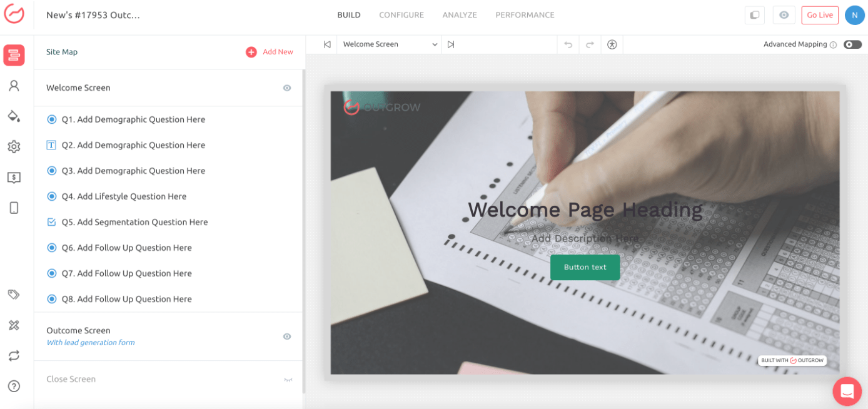The height and width of the screenshot is (409, 868).
Task: Show the Close Screen via hidden-eye icon
Action: point(288,380)
